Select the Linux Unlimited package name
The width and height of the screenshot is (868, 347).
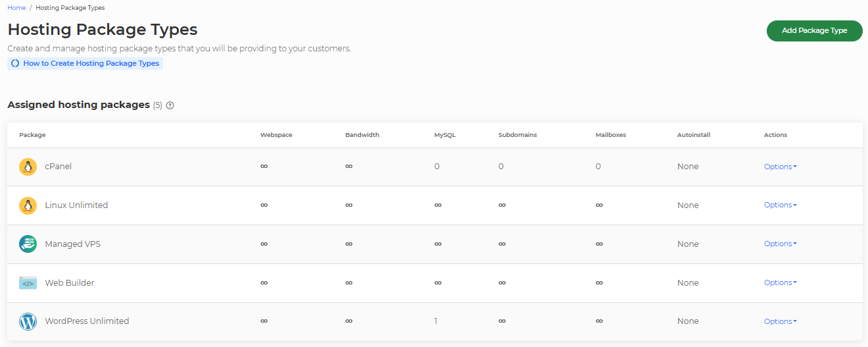click(x=76, y=205)
